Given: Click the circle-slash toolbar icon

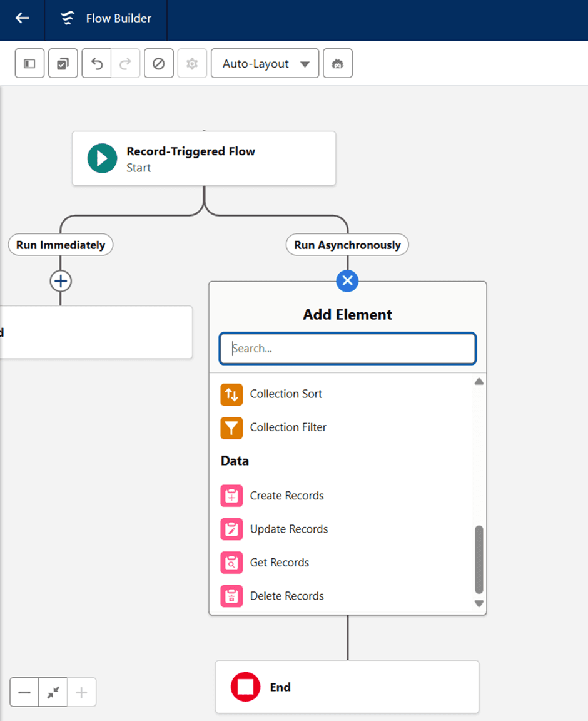Looking at the screenshot, I should click(159, 63).
